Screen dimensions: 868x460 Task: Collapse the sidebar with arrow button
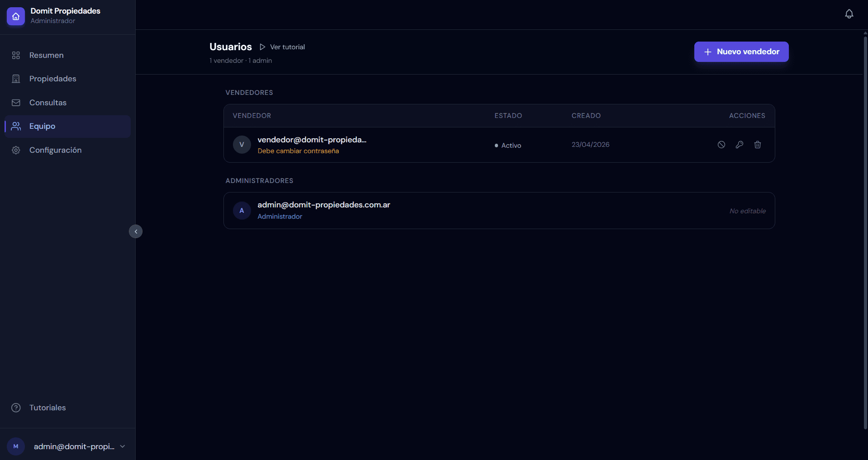point(136,231)
